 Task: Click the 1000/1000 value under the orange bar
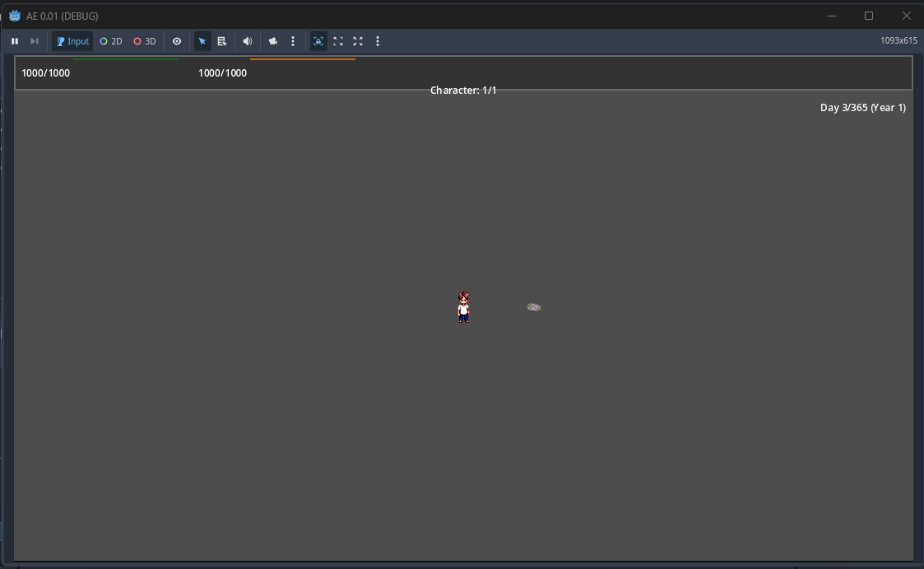222,73
